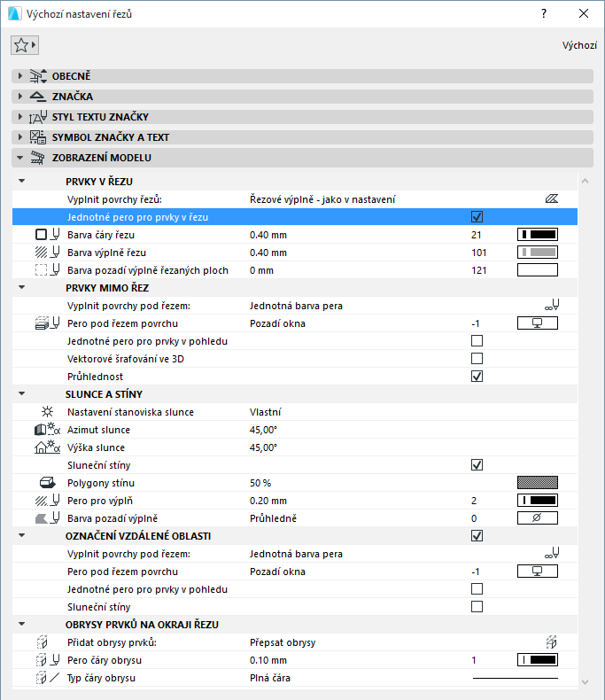Open the SYMBOL ZNAČKY A TEXT panel header

(x=303, y=137)
